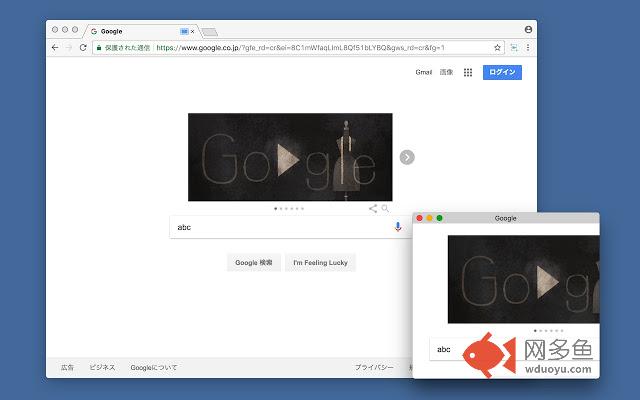
Task: Share the doodle with the share icon
Action: pos(373,209)
